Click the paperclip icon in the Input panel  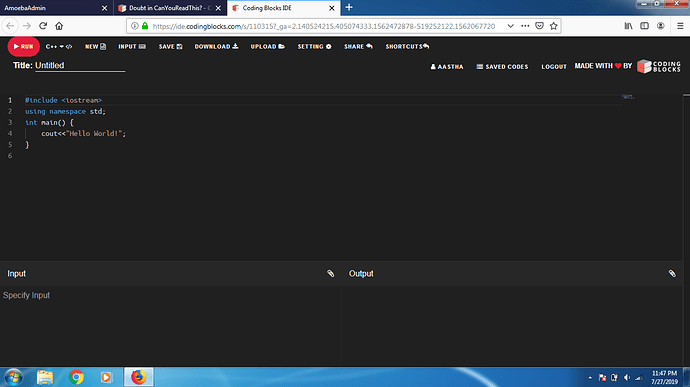[330, 273]
